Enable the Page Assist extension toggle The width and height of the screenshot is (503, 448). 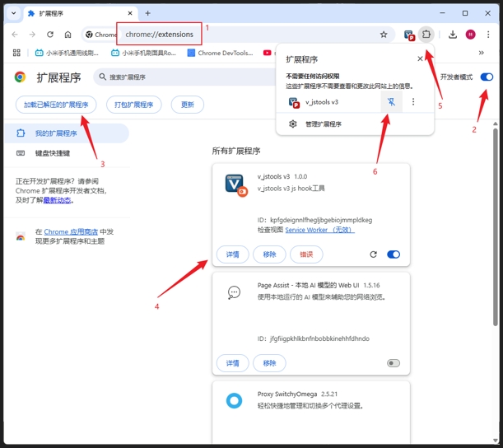click(394, 363)
